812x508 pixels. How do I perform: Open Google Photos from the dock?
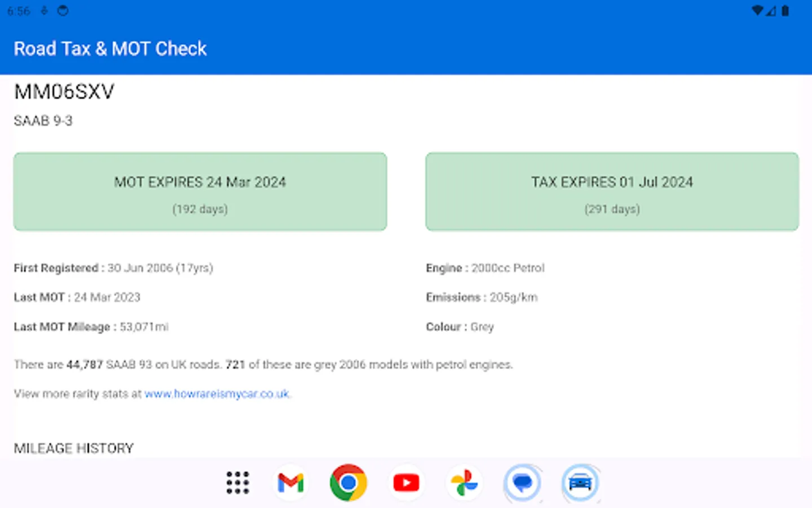tap(465, 483)
